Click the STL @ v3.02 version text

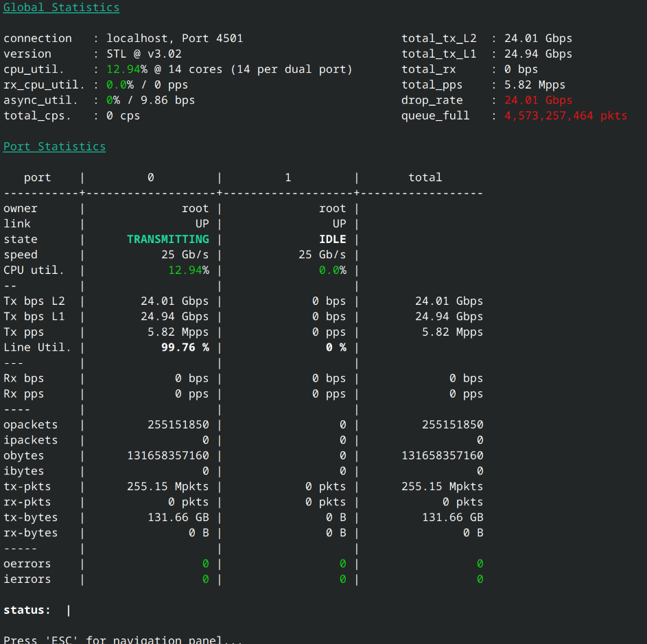(x=144, y=54)
